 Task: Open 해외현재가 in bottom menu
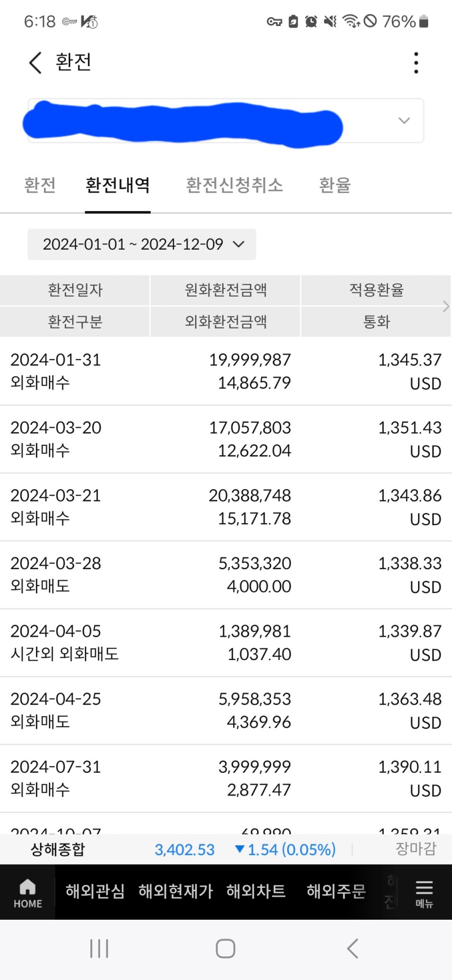point(176,892)
